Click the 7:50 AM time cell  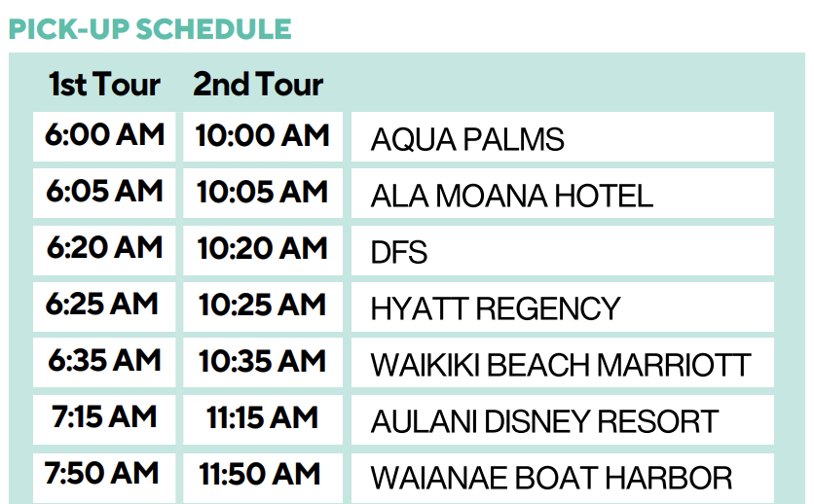pyautogui.click(x=104, y=474)
